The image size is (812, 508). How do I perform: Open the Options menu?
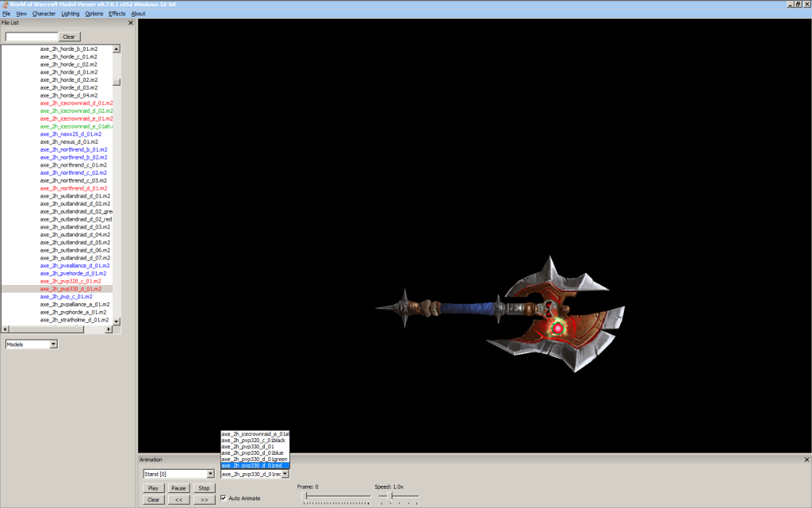click(94, 14)
